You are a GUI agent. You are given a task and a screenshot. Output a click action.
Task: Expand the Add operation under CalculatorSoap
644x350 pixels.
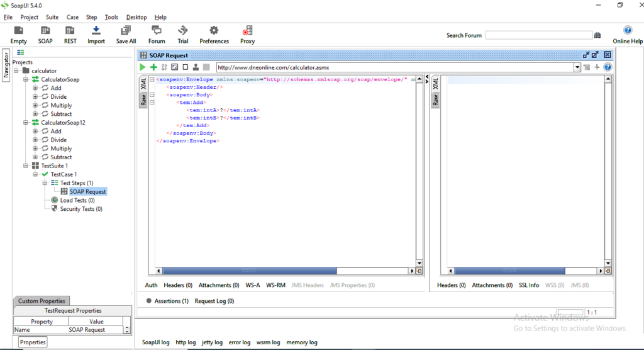click(35, 88)
